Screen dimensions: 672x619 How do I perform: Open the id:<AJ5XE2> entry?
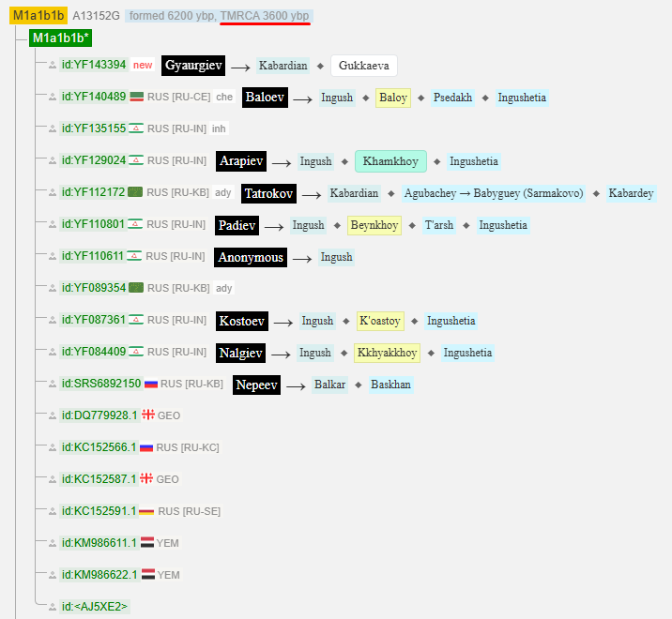click(95, 607)
